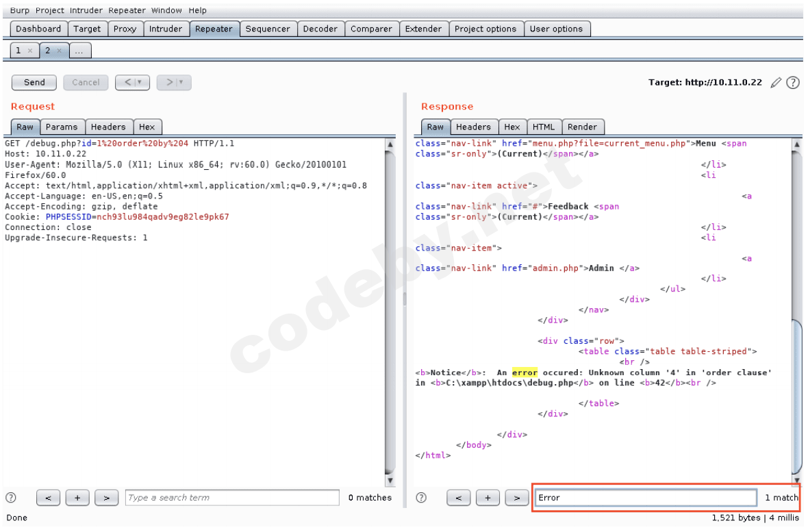Focus the response search field containing Error
The image size is (808, 532).
click(x=646, y=498)
